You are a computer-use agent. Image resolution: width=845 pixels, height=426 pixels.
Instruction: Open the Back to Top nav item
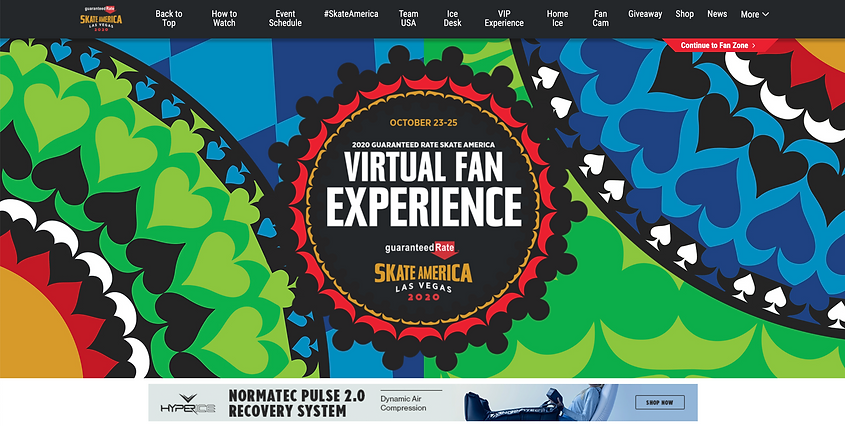pyautogui.click(x=169, y=18)
